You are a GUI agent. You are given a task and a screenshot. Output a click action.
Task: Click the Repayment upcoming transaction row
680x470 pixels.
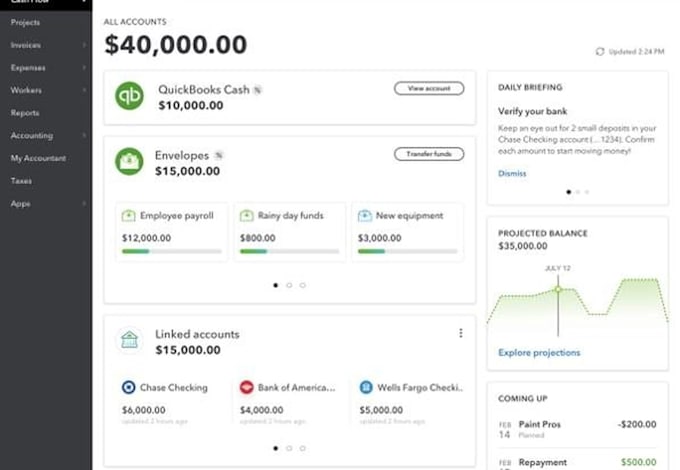578,462
